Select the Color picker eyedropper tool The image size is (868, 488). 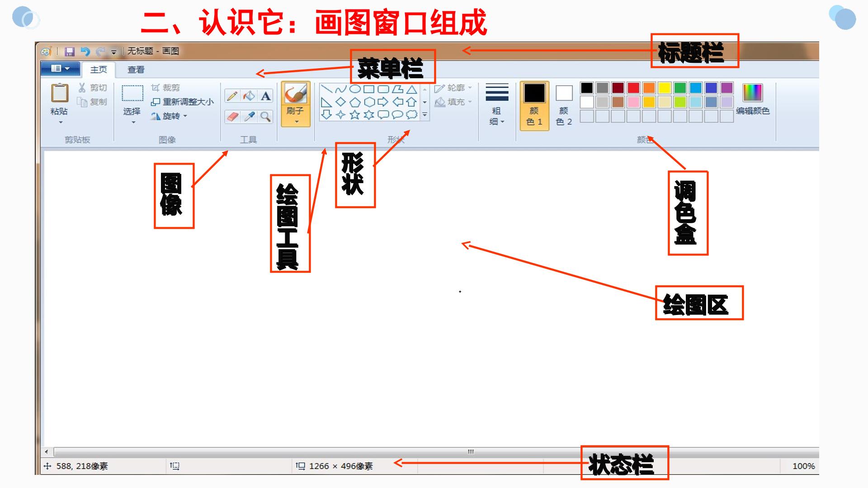[249, 117]
